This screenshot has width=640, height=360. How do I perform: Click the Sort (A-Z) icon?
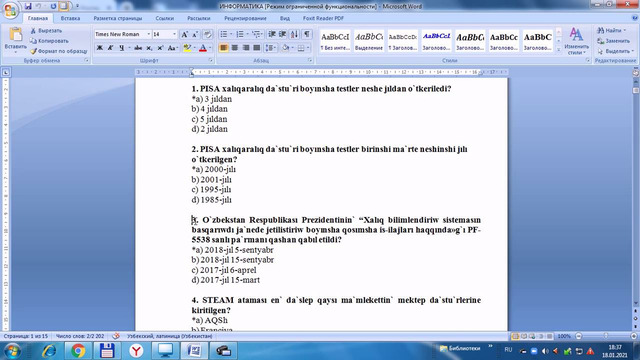(x=294, y=34)
